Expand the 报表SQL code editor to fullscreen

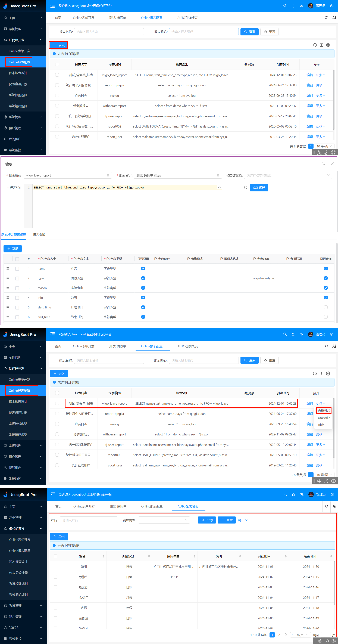pyautogui.click(x=219, y=187)
